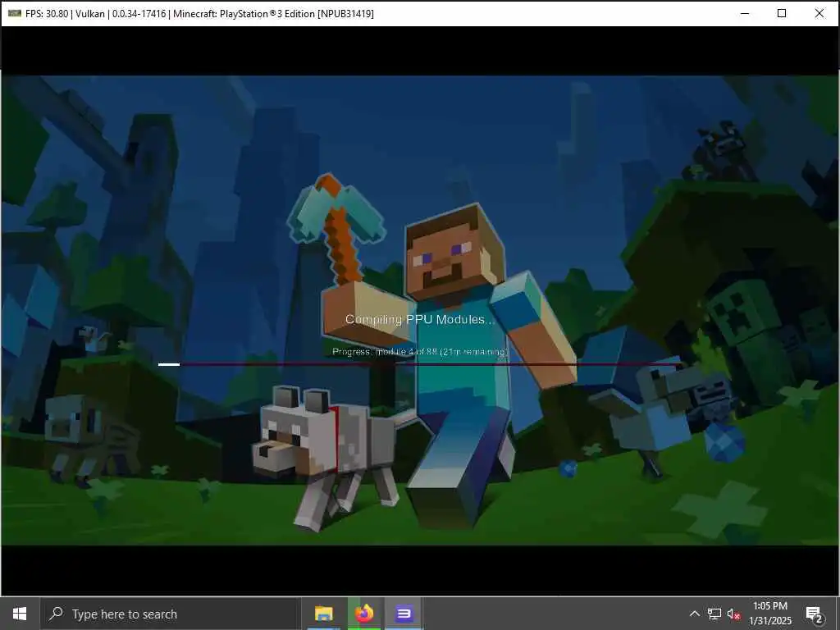Click the RPCS3 window title bar icon

click(15, 13)
